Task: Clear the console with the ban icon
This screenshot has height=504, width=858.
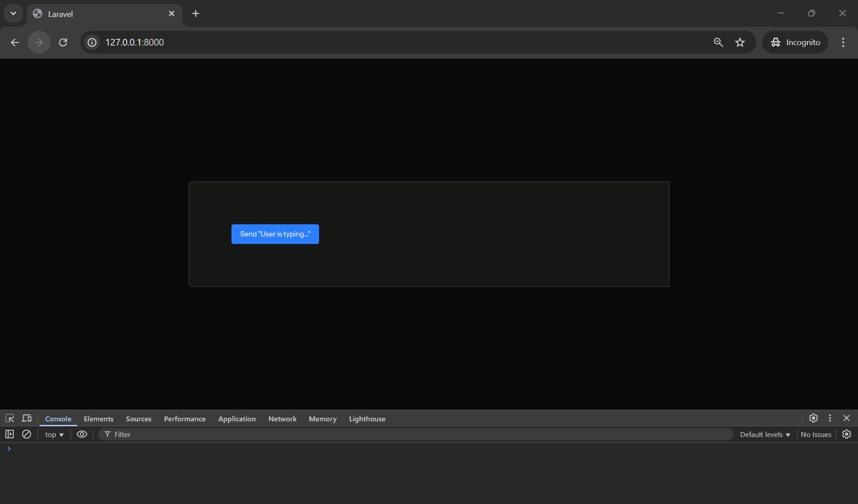Action: [x=26, y=434]
